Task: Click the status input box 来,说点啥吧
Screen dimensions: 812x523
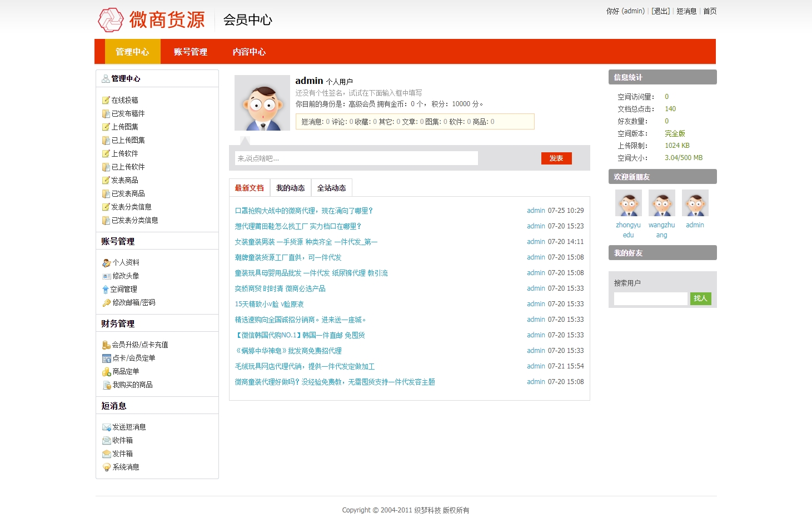Action: (x=356, y=158)
